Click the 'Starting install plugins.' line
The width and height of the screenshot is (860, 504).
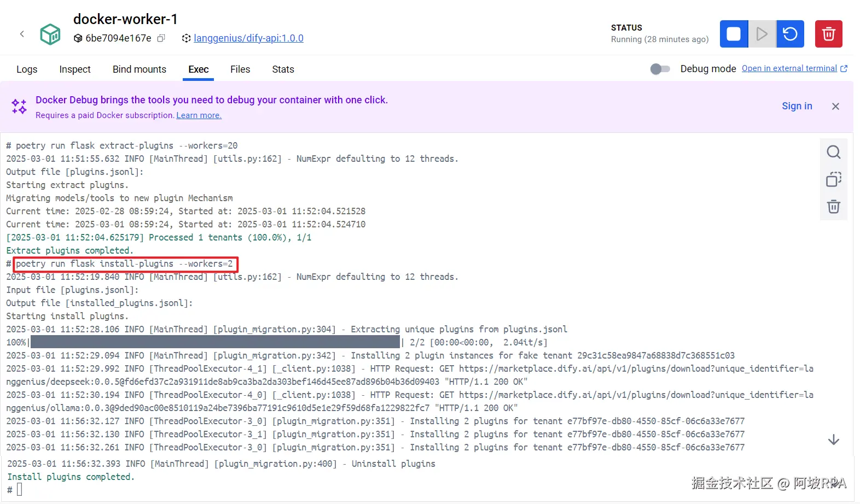tap(67, 316)
